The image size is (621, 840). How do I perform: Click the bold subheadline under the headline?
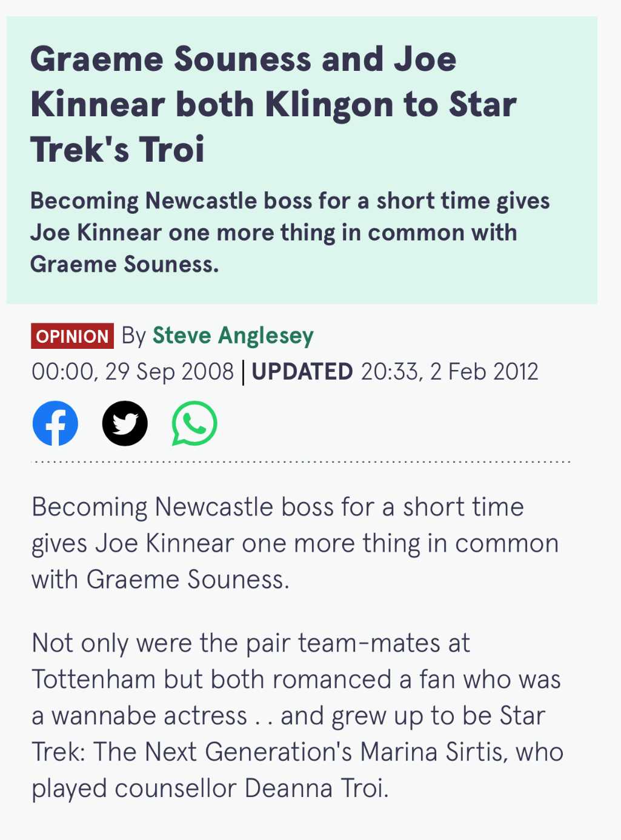(x=290, y=233)
